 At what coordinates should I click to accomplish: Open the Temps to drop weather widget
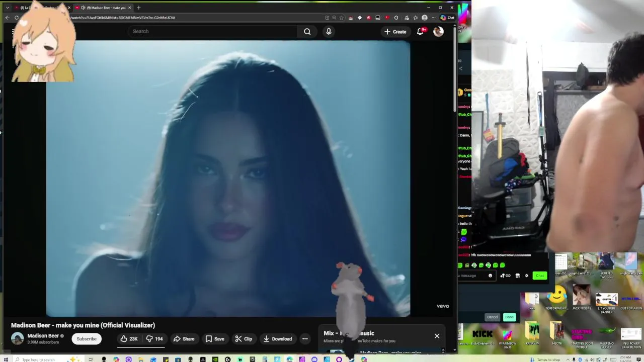click(546, 359)
